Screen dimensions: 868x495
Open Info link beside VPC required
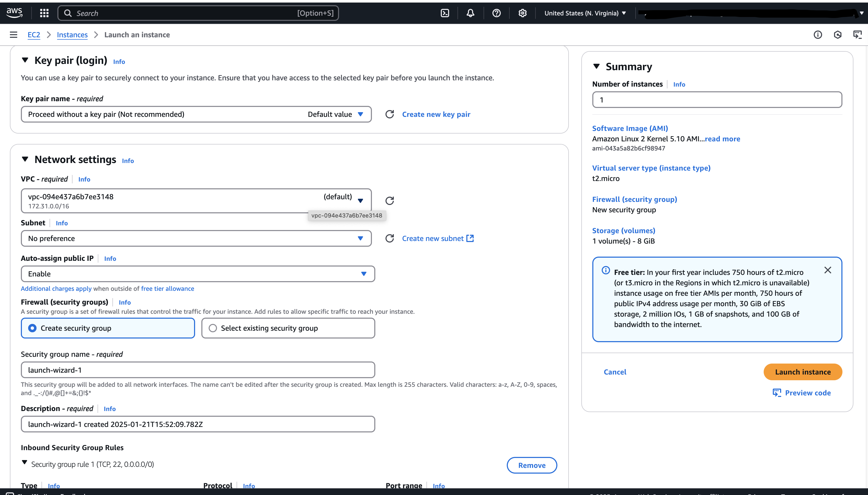coord(84,179)
